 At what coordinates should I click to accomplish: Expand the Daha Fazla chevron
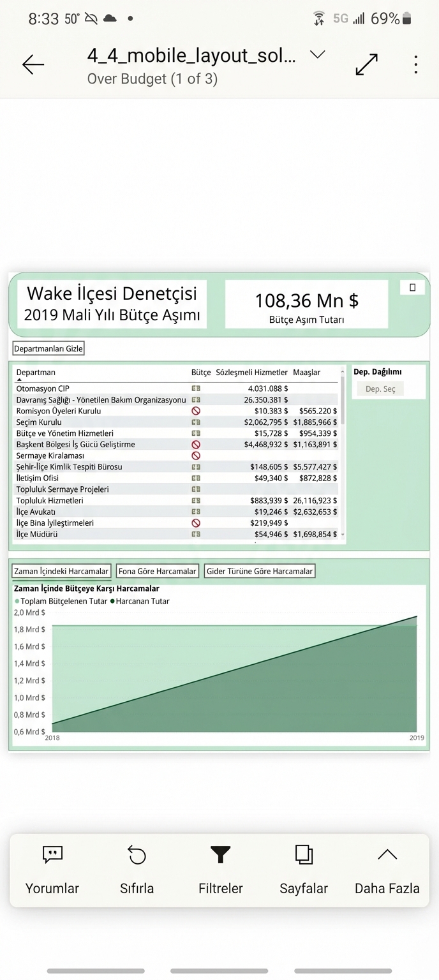click(387, 855)
